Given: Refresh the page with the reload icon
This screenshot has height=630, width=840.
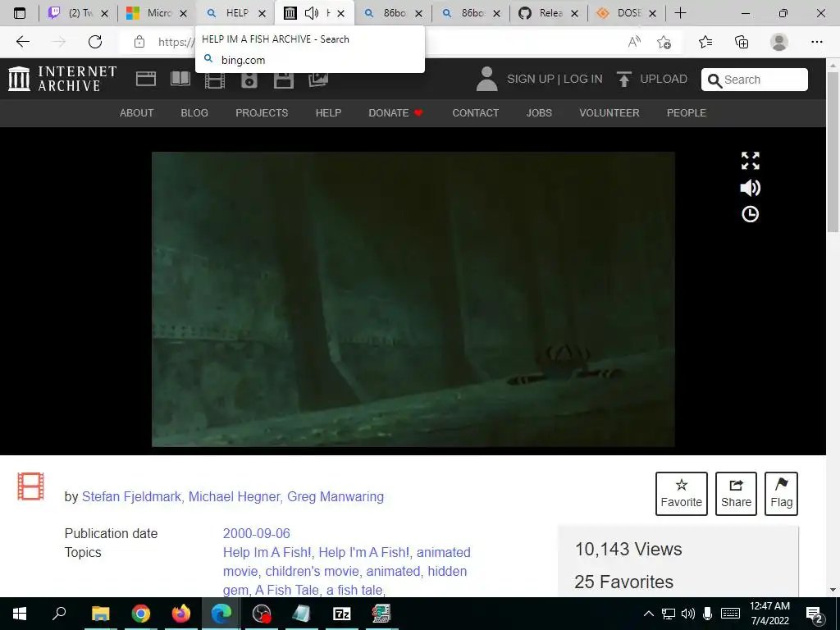Looking at the screenshot, I should point(95,41).
